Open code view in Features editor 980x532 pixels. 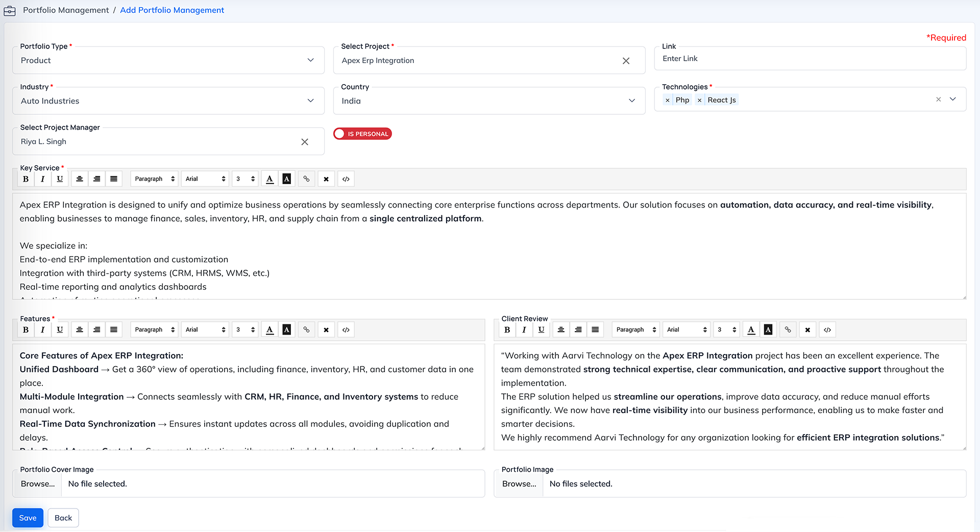[346, 330]
